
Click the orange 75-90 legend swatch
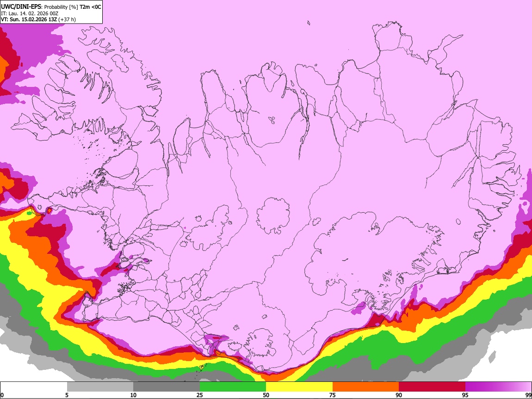(365, 387)
